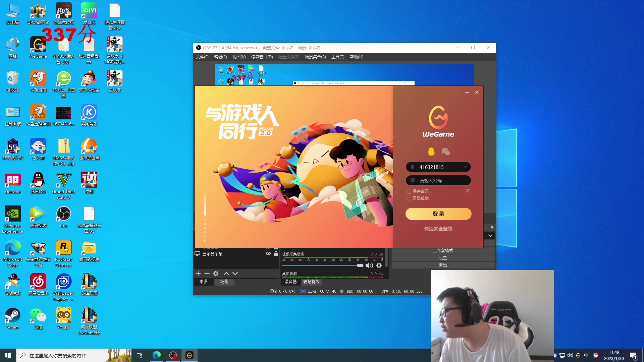Click 退出 button in OBS
This screenshot has width=644, height=362.
click(x=443, y=265)
